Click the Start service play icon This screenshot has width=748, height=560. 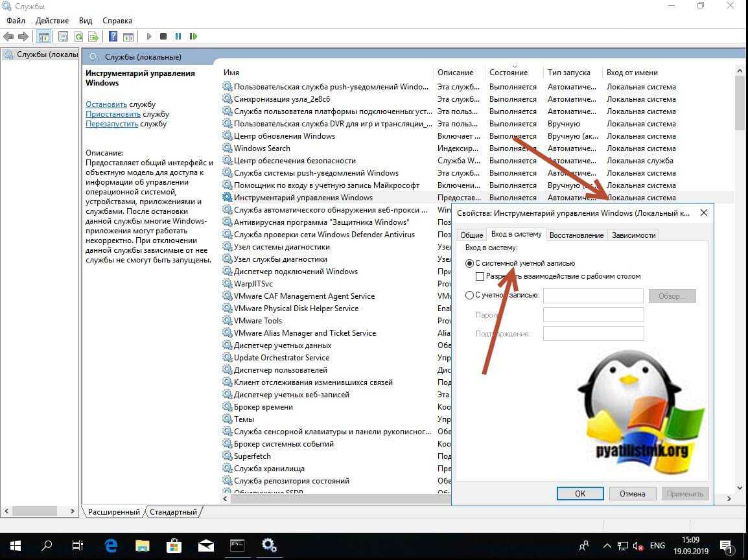point(149,36)
